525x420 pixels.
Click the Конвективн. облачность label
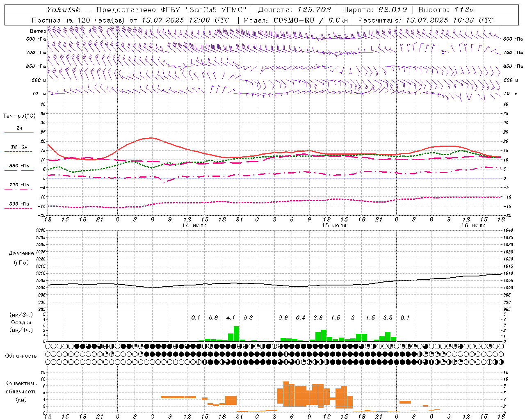click(x=21, y=388)
